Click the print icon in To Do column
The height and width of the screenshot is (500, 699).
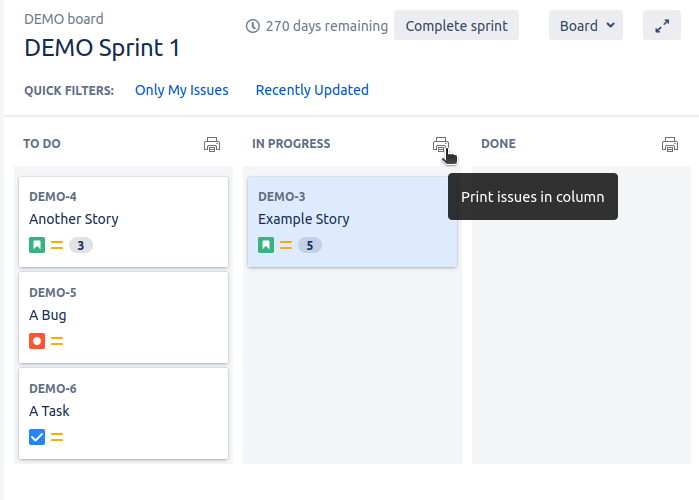[x=212, y=144]
